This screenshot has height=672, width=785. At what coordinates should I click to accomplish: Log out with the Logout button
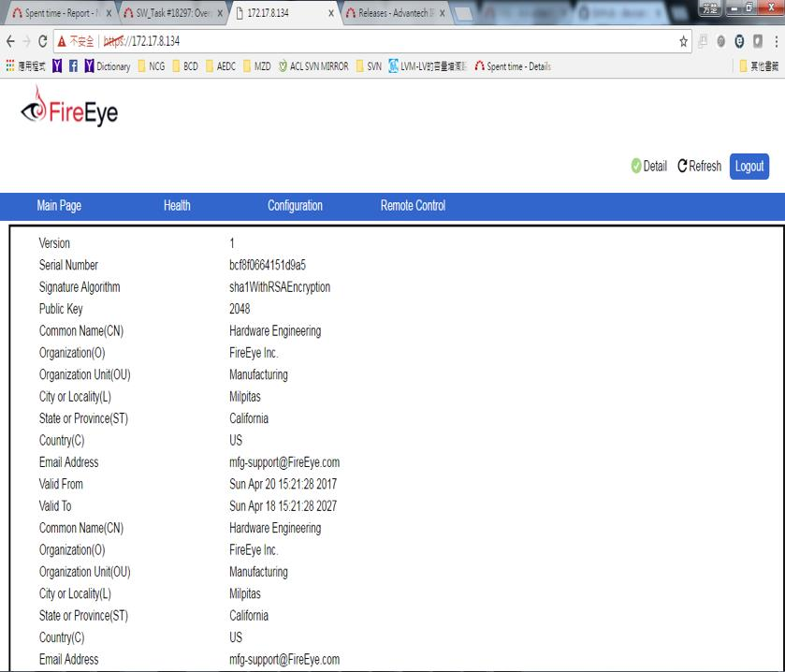pyautogui.click(x=749, y=167)
